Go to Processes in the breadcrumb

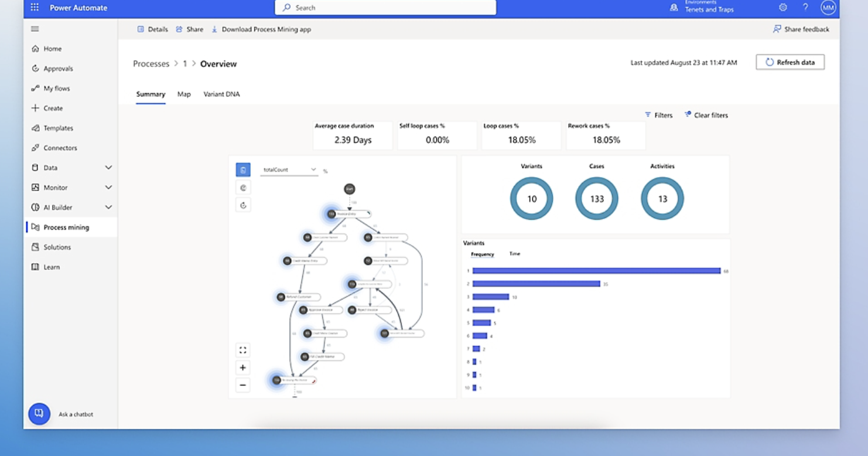pyautogui.click(x=151, y=64)
